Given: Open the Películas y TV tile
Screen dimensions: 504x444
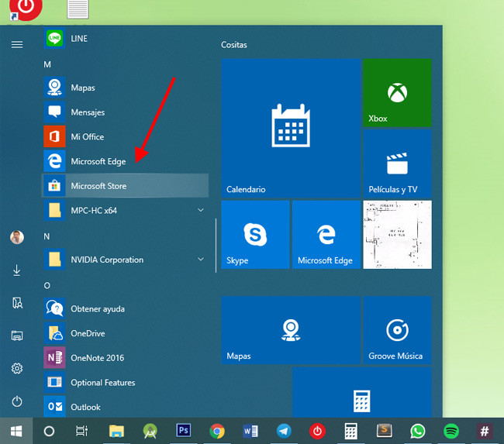Looking at the screenshot, I should tap(397, 163).
